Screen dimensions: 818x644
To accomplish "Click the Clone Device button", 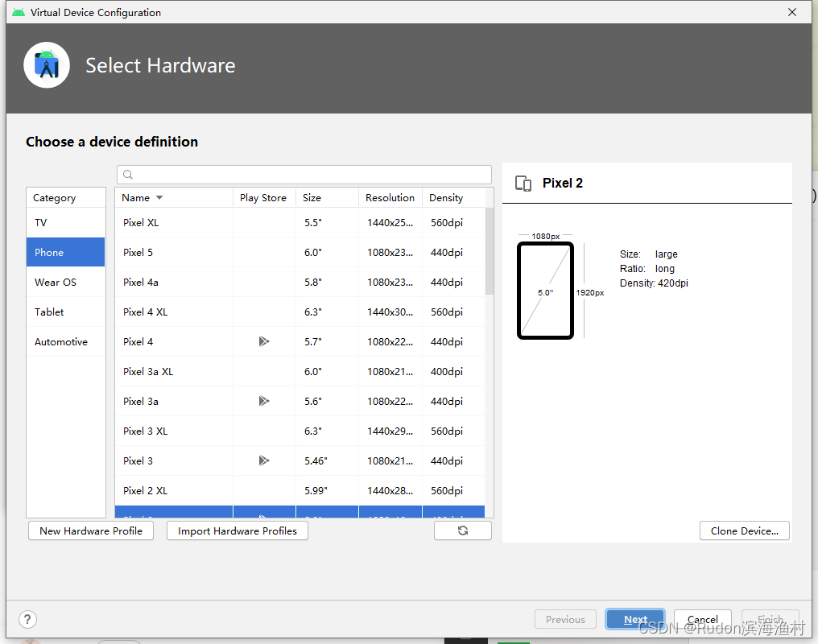I will click(x=745, y=530).
